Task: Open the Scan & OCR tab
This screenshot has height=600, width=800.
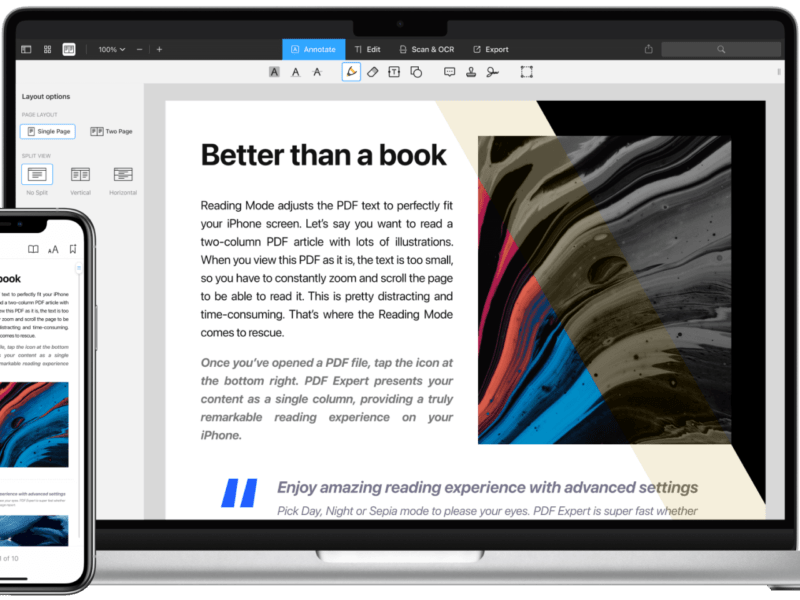Action: pyautogui.click(x=432, y=48)
